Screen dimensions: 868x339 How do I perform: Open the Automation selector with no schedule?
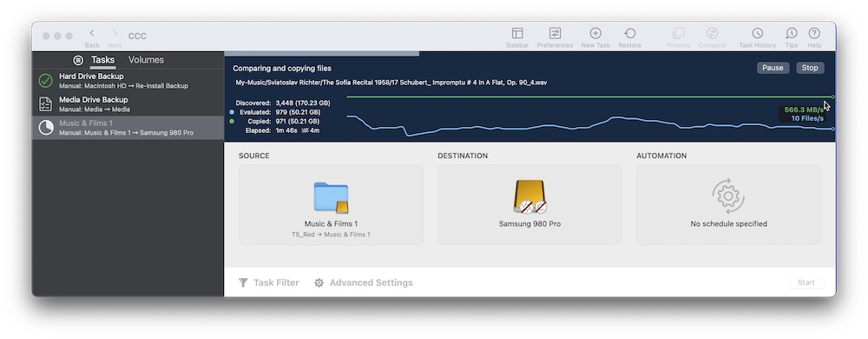pos(728,204)
